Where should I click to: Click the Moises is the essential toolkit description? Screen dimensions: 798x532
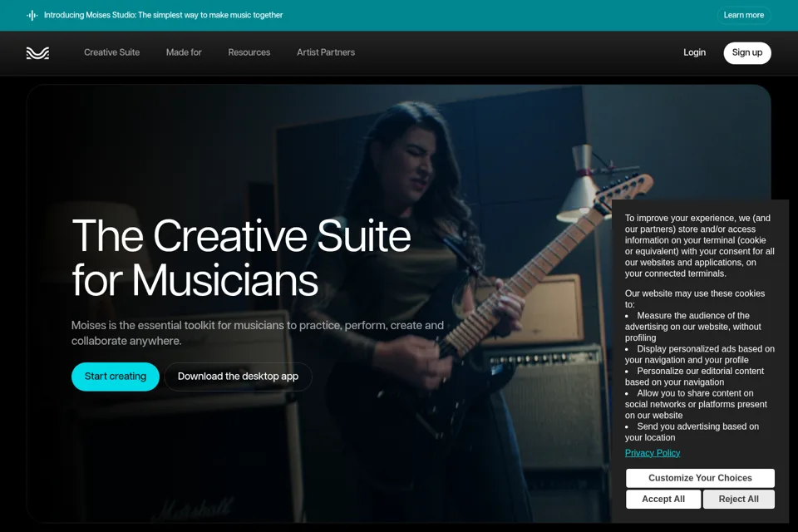(x=258, y=333)
